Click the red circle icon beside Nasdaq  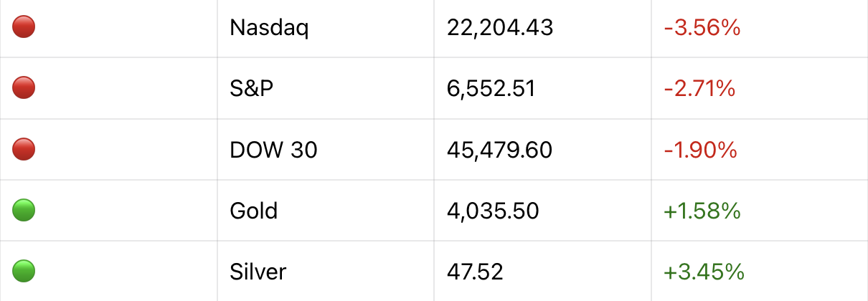pyautogui.click(x=24, y=27)
